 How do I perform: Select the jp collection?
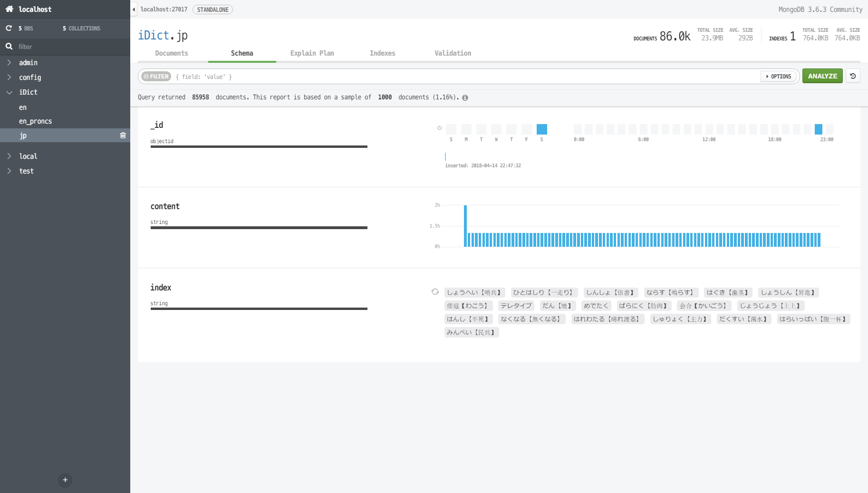[65, 135]
